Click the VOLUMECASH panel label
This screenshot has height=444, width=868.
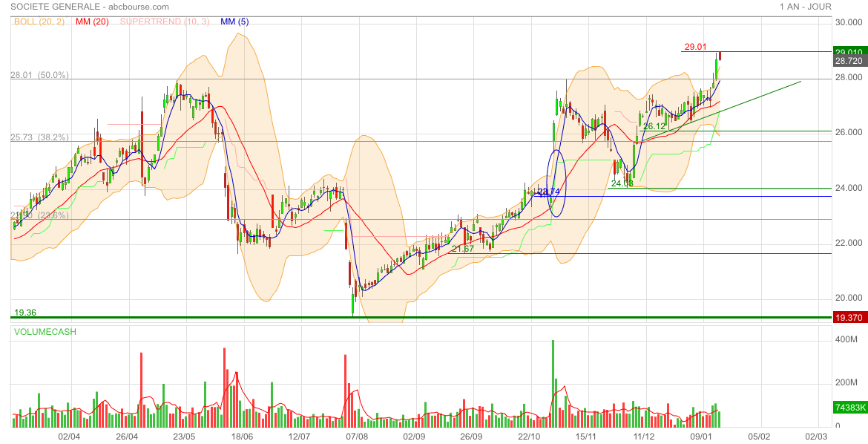(45, 332)
